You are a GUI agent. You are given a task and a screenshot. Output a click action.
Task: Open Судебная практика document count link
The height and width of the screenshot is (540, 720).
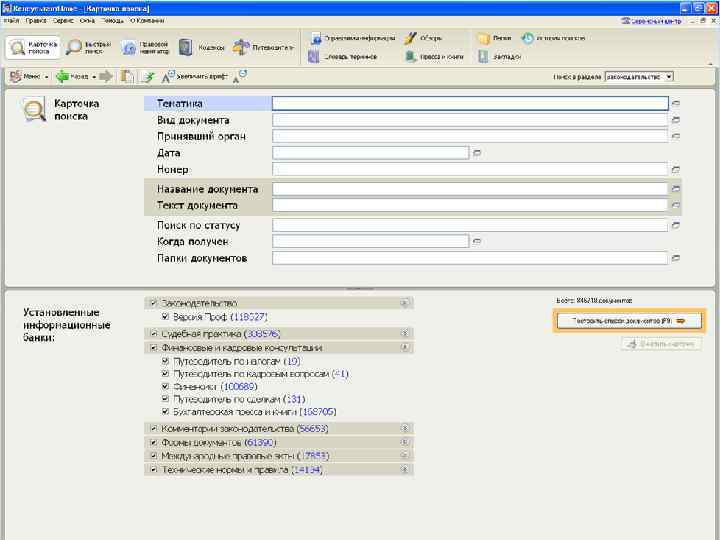[262, 333]
